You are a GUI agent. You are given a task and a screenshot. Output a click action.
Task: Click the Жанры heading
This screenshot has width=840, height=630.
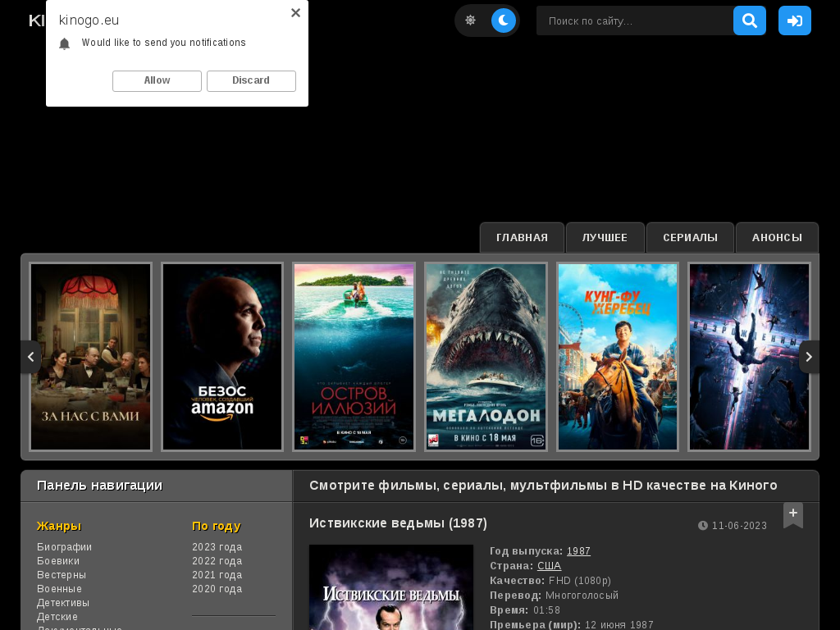tap(59, 526)
